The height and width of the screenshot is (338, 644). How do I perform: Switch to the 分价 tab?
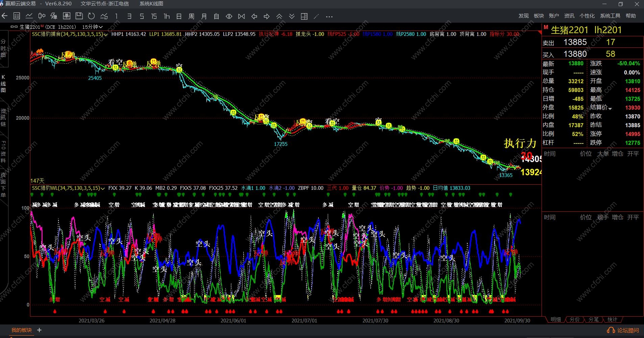click(574, 319)
